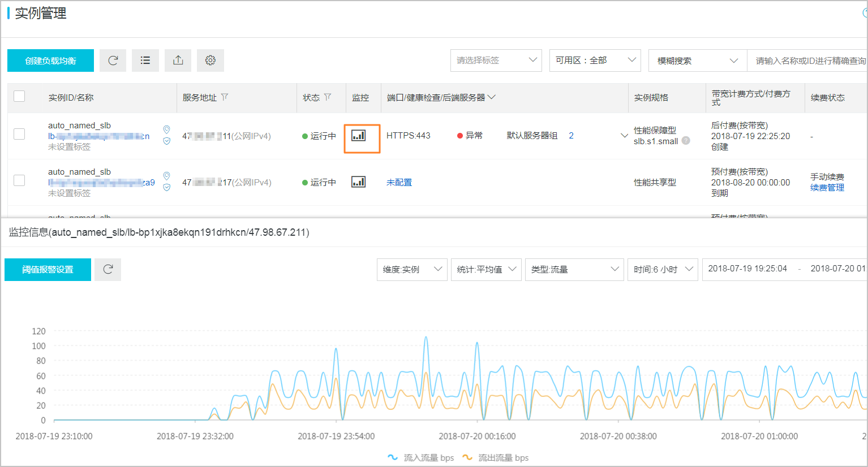Click the help question icon beside slb.s1.small
The width and height of the screenshot is (868, 467).
pos(686,141)
